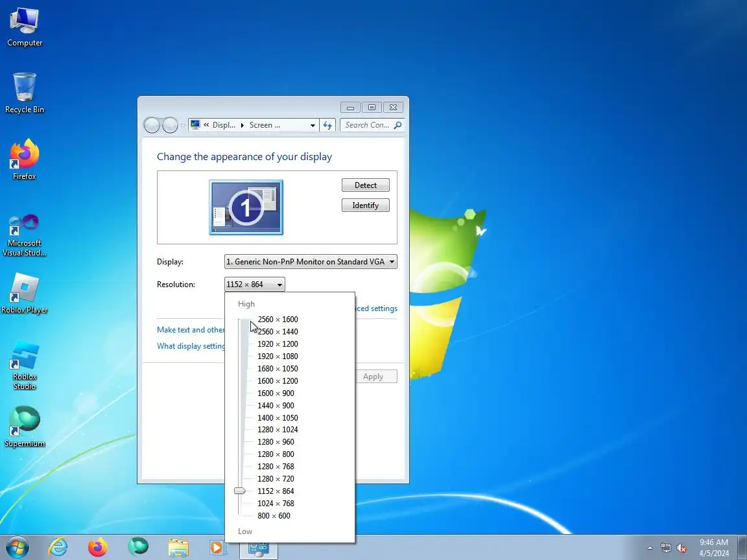Viewport: 747px width, 560px height.
Task: Choose 1680 × 1050 resolution
Action: pyautogui.click(x=278, y=369)
